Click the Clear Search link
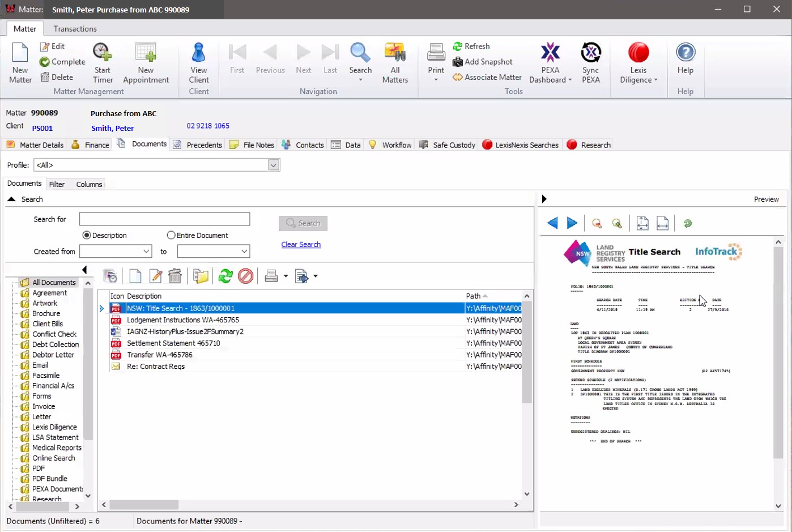 (x=301, y=244)
